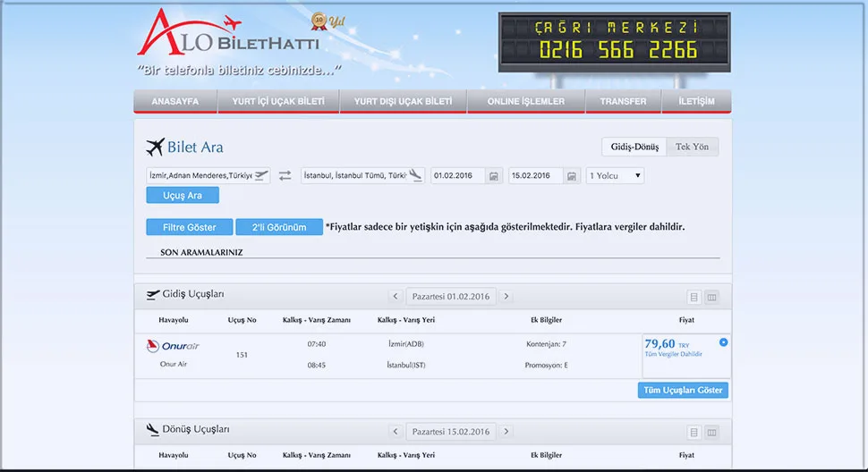Open ANASAYFA menu item
Viewport: 868px width, 472px height.
(x=174, y=101)
